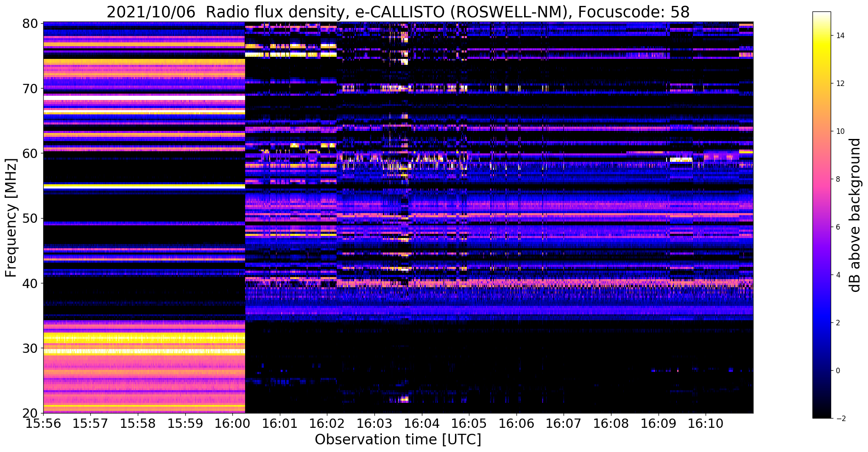Click the 16:03 time tick label
The height and width of the screenshot is (452, 868).
click(x=374, y=424)
